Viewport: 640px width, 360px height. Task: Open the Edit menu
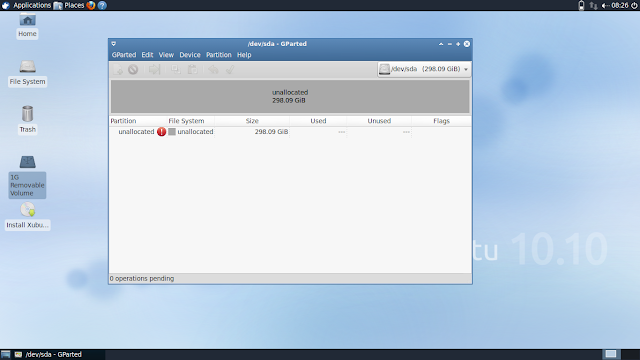click(147, 55)
